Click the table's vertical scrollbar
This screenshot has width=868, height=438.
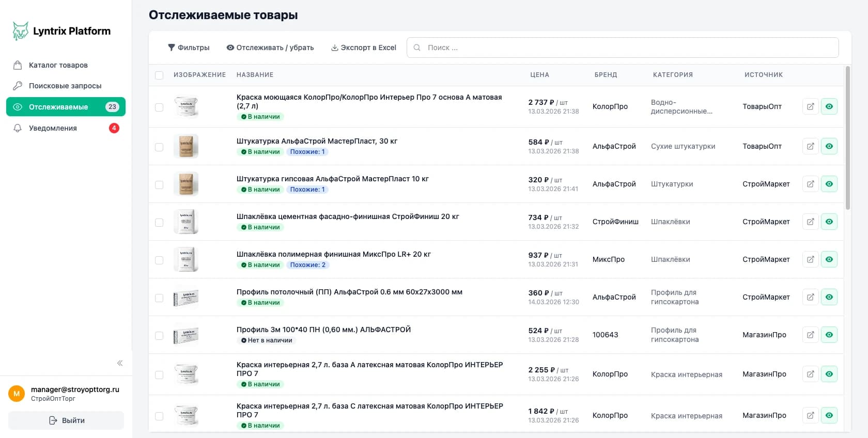pyautogui.click(x=847, y=138)
